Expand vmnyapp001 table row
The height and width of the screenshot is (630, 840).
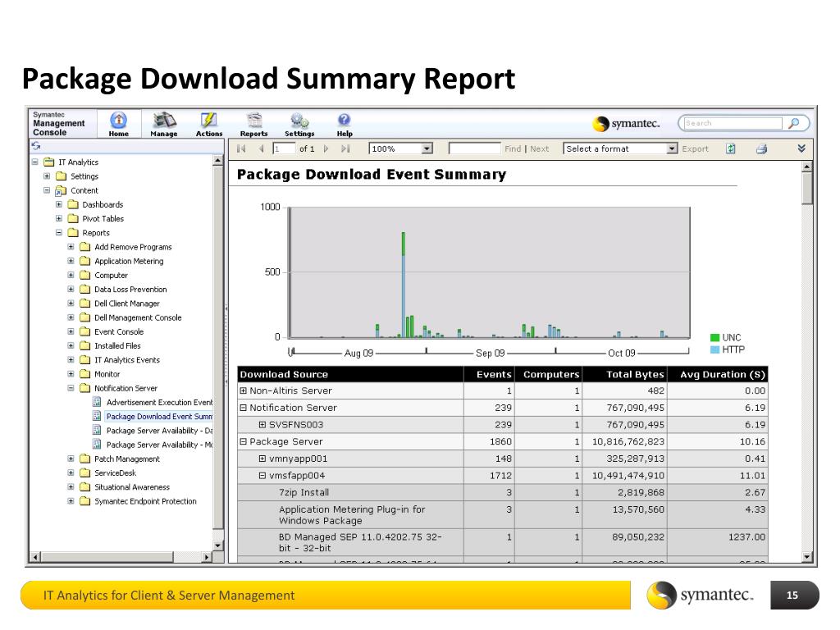click(262, 459)
